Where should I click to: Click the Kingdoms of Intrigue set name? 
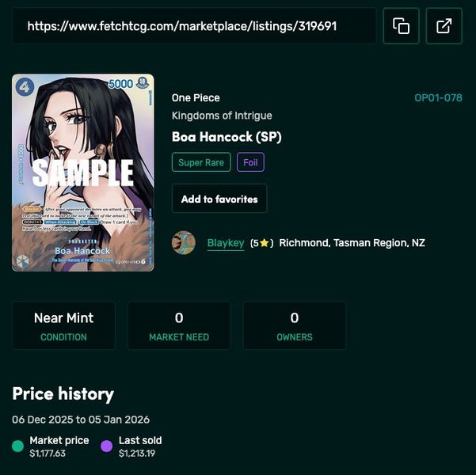(x=222, y=116)
